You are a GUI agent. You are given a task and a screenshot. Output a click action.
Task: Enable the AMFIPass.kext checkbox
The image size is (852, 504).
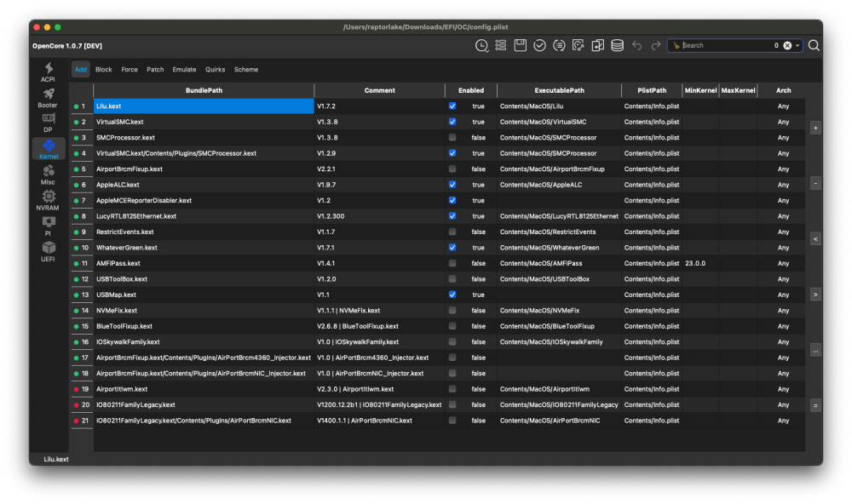coord(452,263)
